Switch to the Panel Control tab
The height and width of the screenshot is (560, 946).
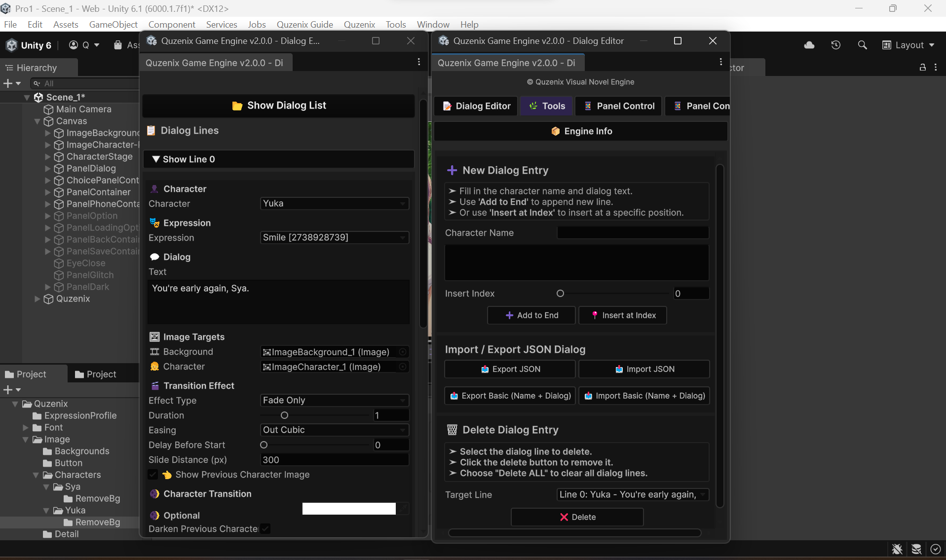click(618, 106)
